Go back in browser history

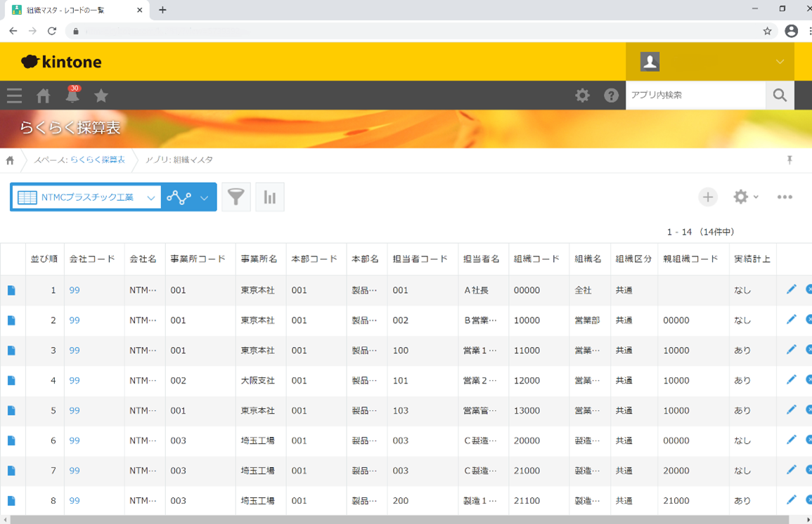click(13, 31)
